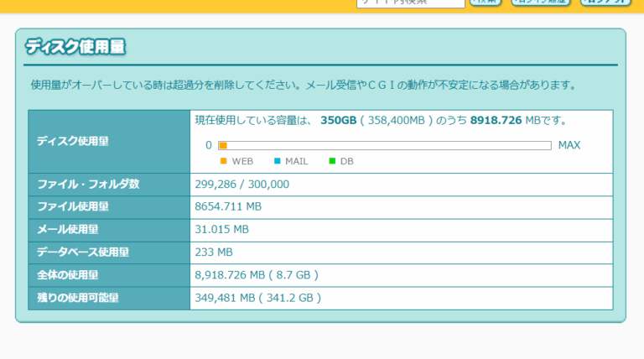Click the 349,481 MB remaining capacity value
Viewport: 644px width, 359px height.
click(257, 297)
